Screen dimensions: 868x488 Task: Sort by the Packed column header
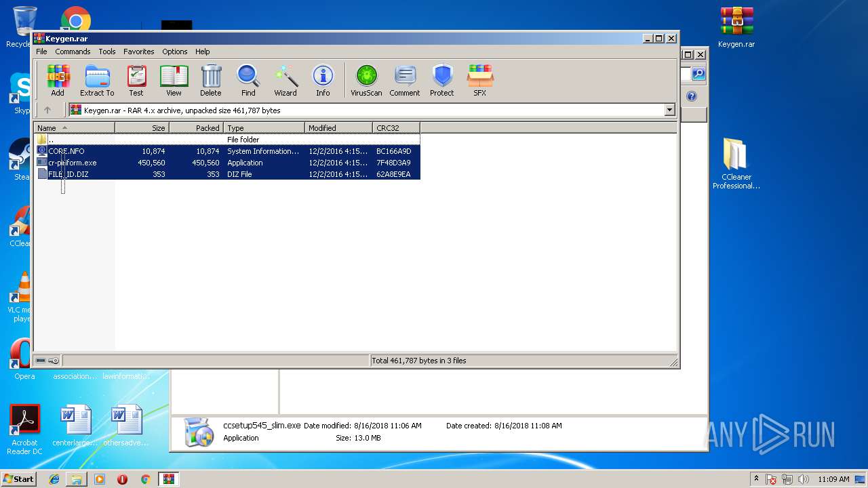tap(196, 127)
